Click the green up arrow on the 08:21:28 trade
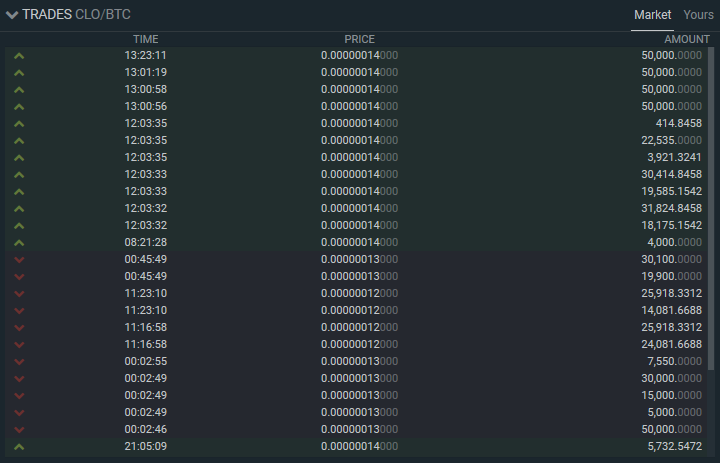Image resolution: width=720 pixels, height=463 pixels. pyautogui.click(x=19, y=243)
